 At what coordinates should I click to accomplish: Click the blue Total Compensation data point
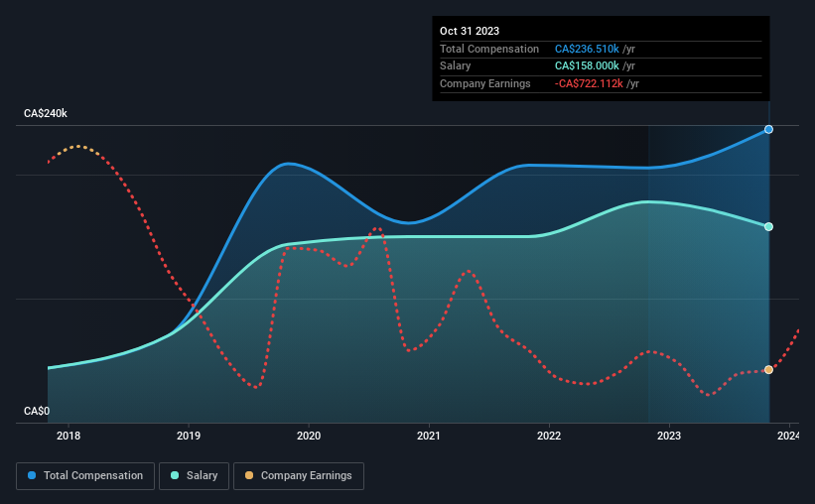pos(768,129)
